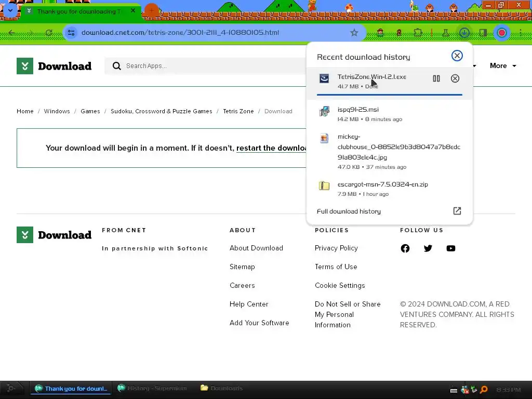The height and width of the screenshot is (399, 532).
Task: Toggle the Downloads toolbar button
Action: tap(464, 33)
